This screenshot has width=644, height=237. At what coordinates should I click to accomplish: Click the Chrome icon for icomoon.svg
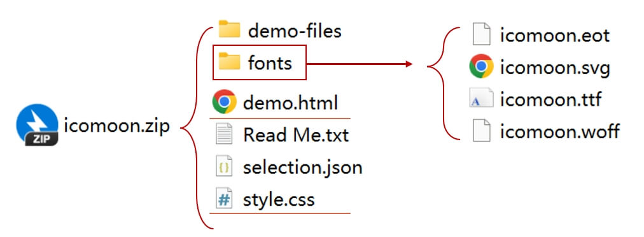pos(481,66)
